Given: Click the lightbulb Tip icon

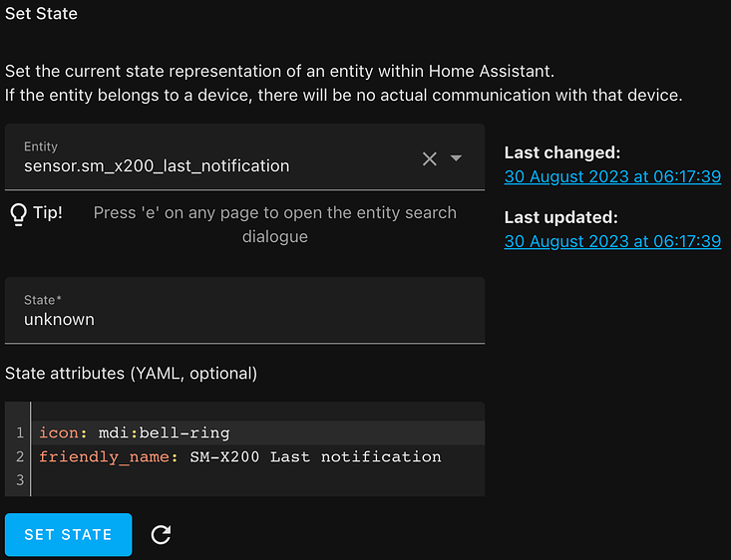Looking at the screenshot, I should (x=18, y=214).
